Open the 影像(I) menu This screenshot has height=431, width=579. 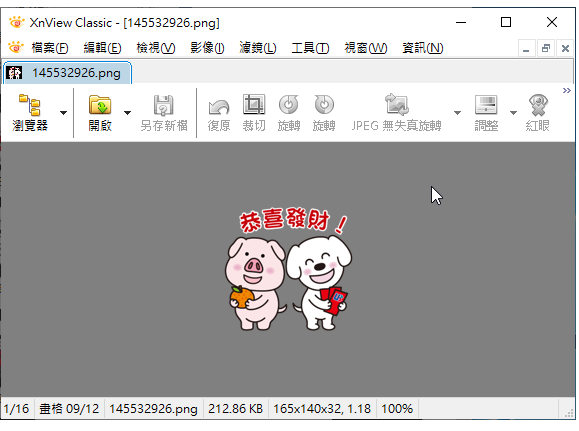[x=207, y=48]
